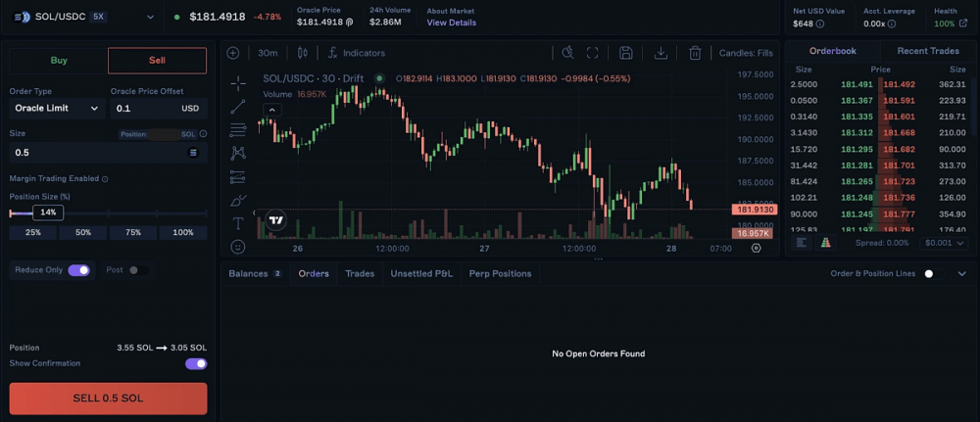Download the chart snapshot
Image resolution: width=980 pixels, height=422 pixels.
(661, 53)
